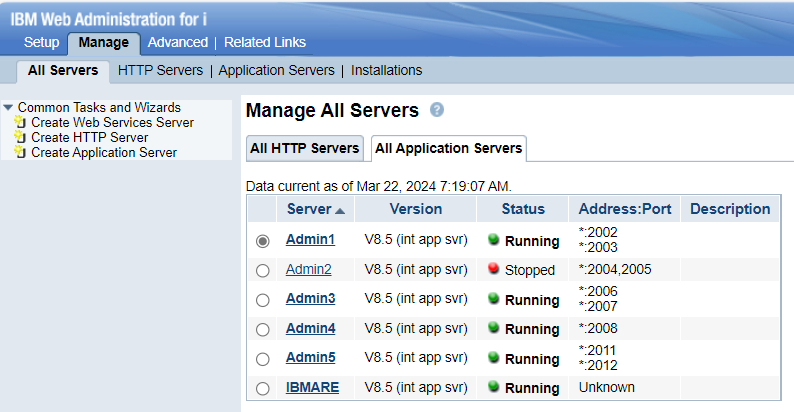
Task: Click the Installations navigation link
Action: coord(386,70)
